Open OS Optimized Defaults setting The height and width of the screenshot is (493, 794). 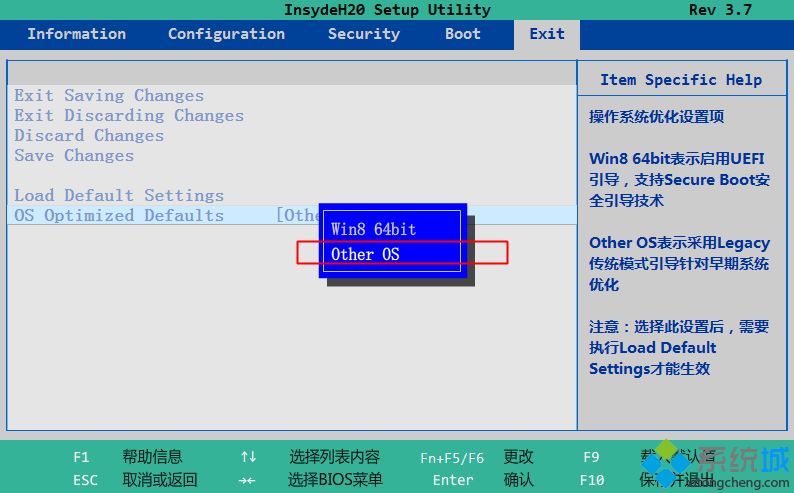(x=292, y=215)
